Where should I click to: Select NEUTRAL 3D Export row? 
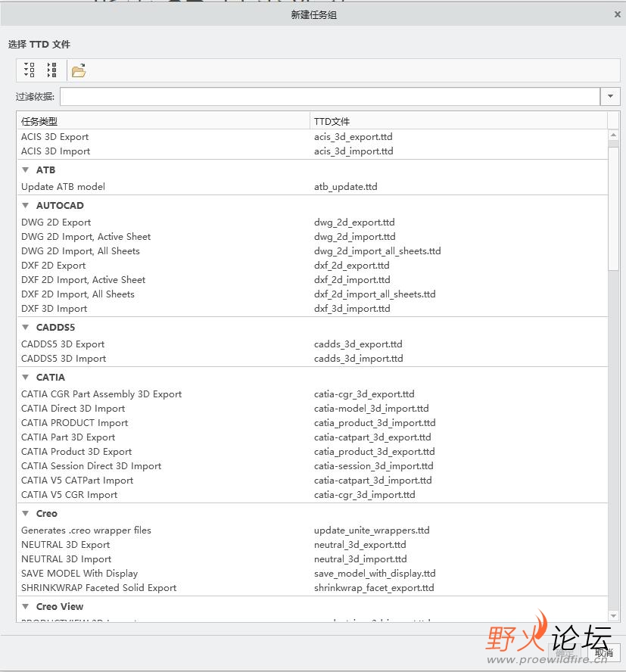click(312, 545)
